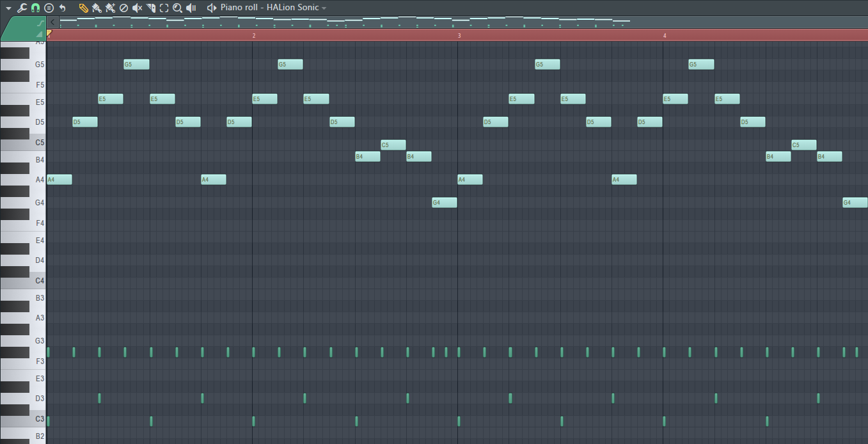Viewport: 868px width, 444px height.
Task: Select the Slice tool
Action: [151, 8]
